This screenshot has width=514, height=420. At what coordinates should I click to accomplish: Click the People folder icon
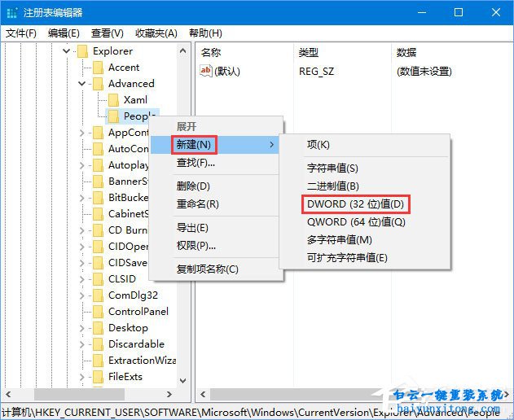[113, 116]
